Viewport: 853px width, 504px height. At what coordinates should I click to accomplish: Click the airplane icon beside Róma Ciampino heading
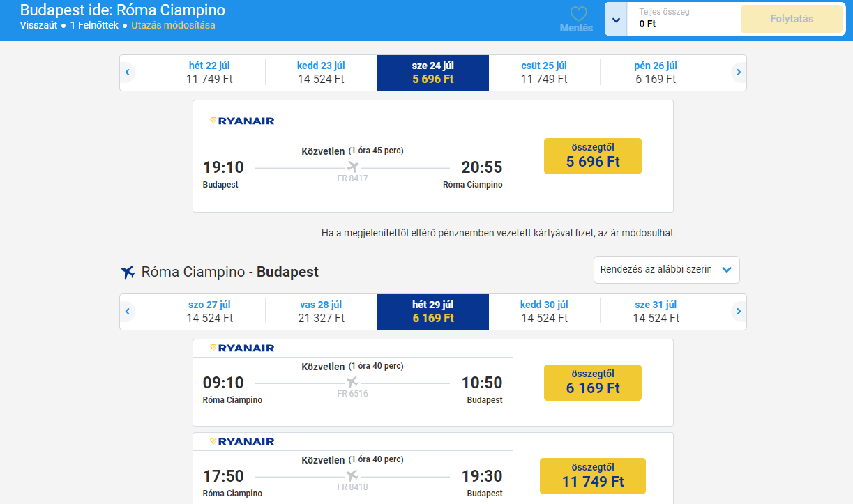(128, 272)
